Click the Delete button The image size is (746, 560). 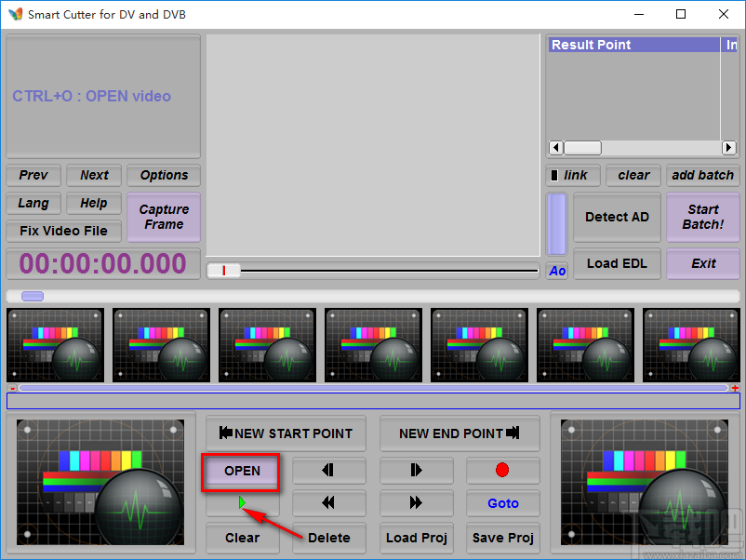click(x=328, y=538)
